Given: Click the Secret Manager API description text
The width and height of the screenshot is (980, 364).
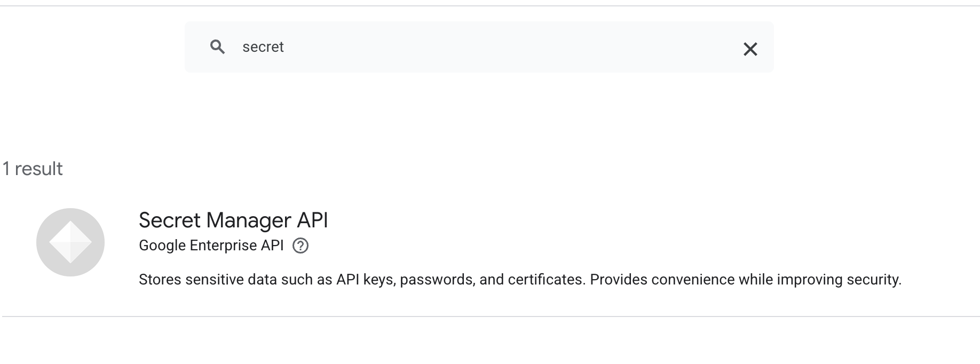Looking at the screenshot, I should pyautogui.click(x=467, y=278).
